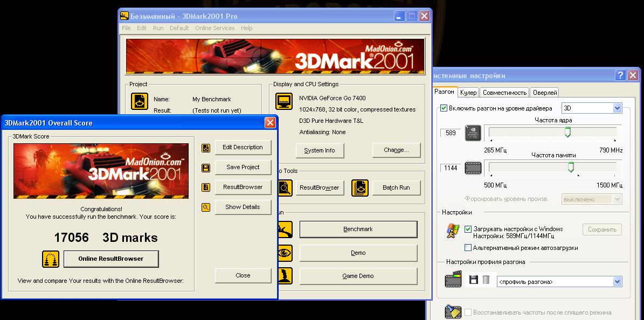Click the Demo button
This screenshot has width=644, height=320.
(x=358, y=253)
